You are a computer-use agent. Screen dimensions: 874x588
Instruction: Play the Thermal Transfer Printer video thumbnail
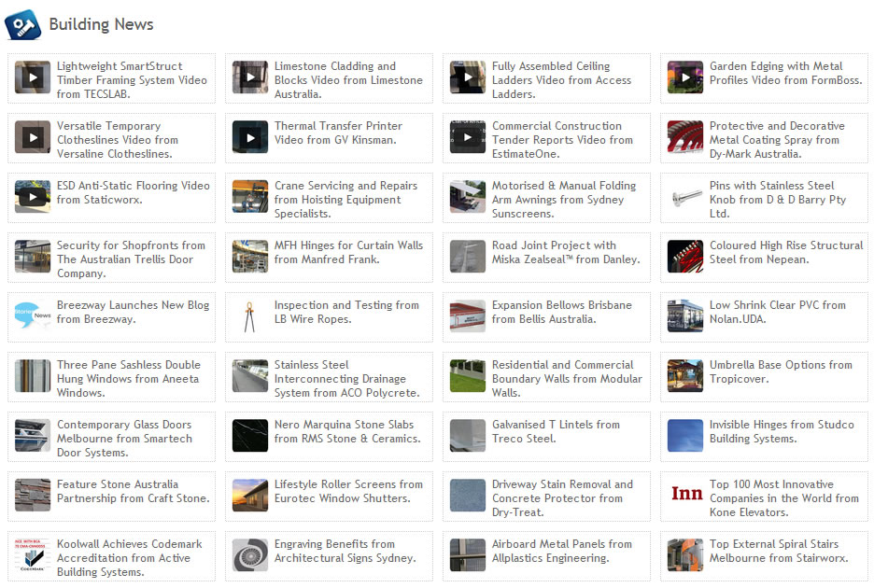point(250,137)
